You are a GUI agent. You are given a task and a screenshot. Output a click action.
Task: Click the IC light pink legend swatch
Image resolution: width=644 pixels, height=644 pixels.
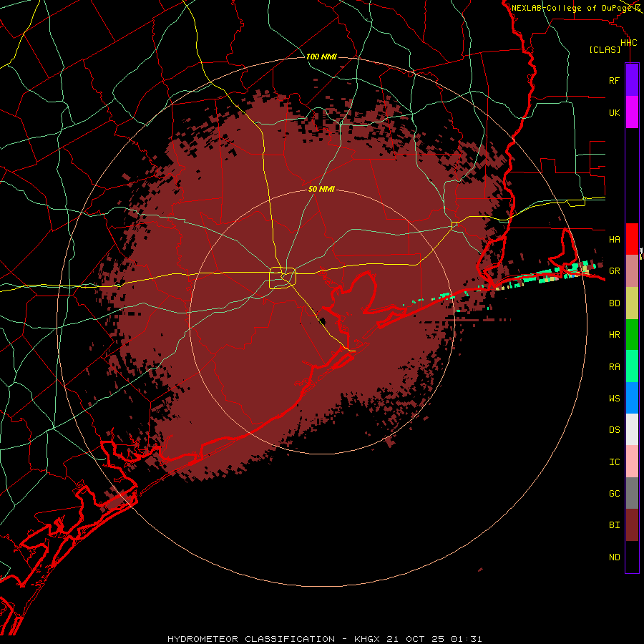click(632, 462)
